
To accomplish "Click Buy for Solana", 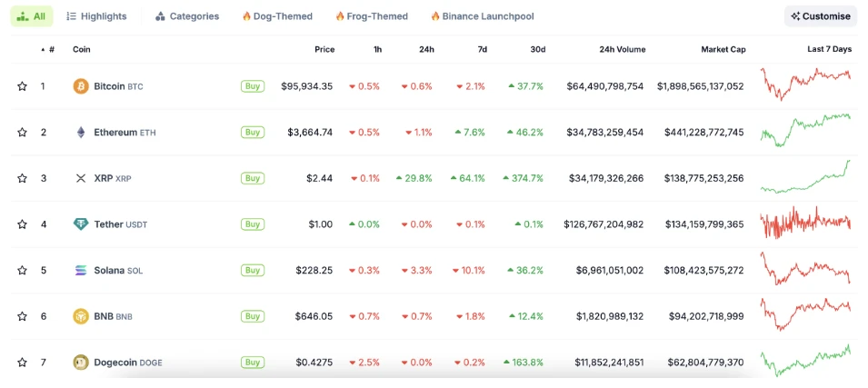I will point(253,270).
